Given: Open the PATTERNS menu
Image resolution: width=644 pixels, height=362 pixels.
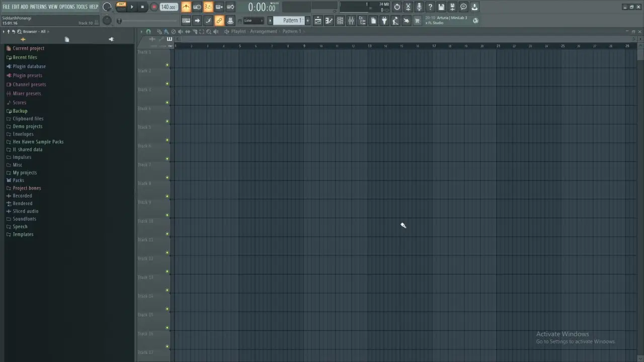Looking at the screenshot, I should (x=38, y=7).
